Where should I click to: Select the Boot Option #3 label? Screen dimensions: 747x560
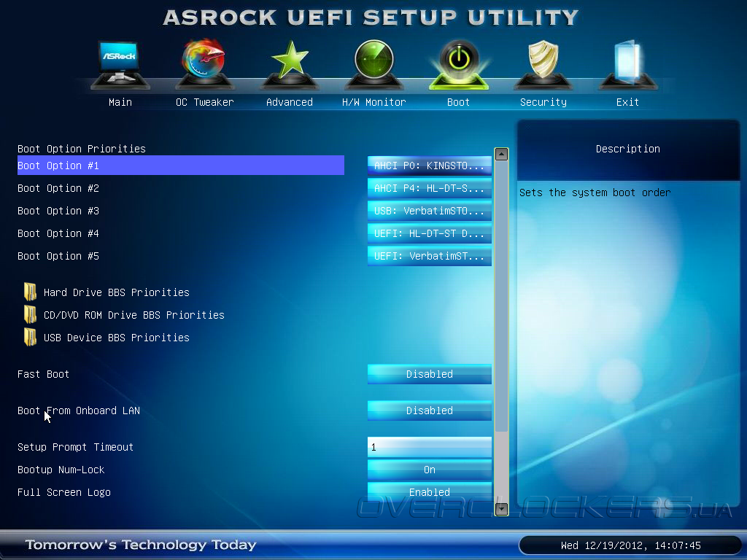58,211
